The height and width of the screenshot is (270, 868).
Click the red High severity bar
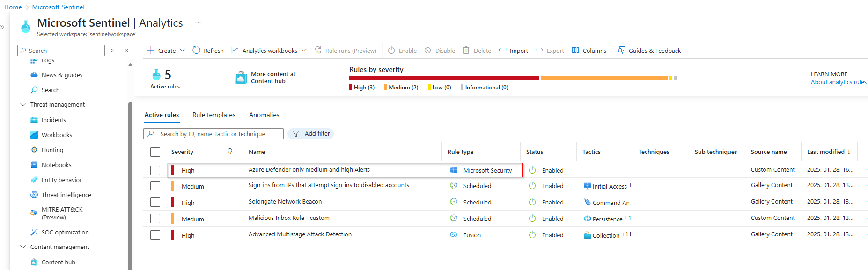coord(444,78)
